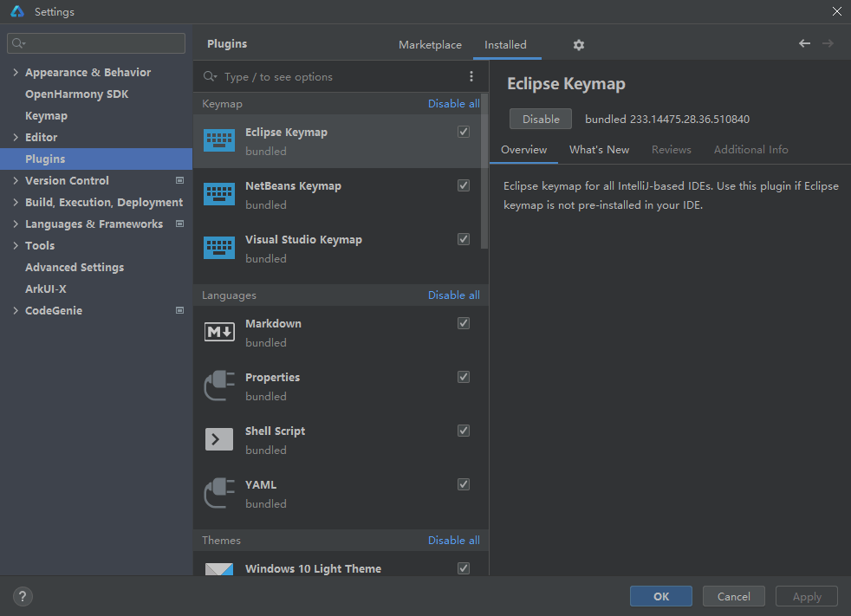Click the Version Control project-level icon
The width and height of the screenshot is (851, 616).
[x=179, y=180]
